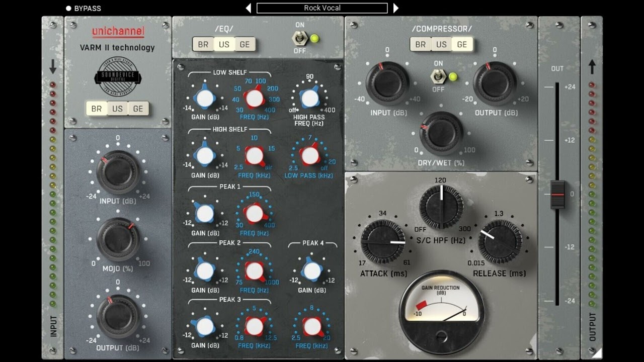The width and height of the screenshot is (644, 362).
Task: Click the High Shelf GAIN knob
Action: coord(205,156)
